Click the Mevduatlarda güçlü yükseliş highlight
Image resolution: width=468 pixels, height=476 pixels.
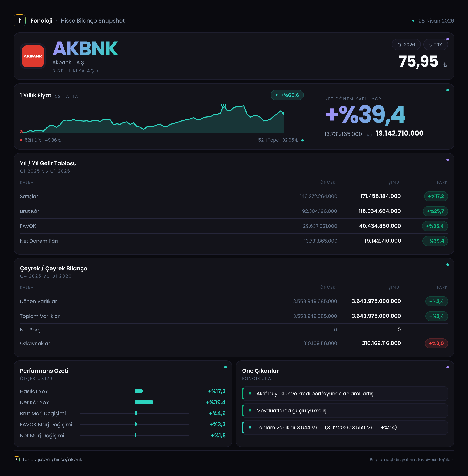[345, 411]
